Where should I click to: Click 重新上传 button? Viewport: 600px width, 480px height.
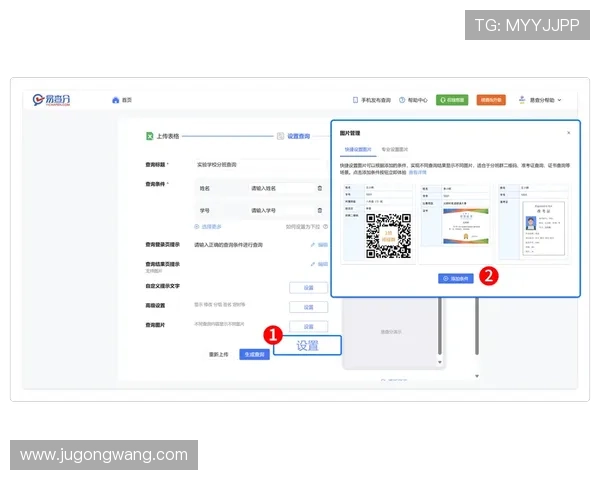point(218,354)
